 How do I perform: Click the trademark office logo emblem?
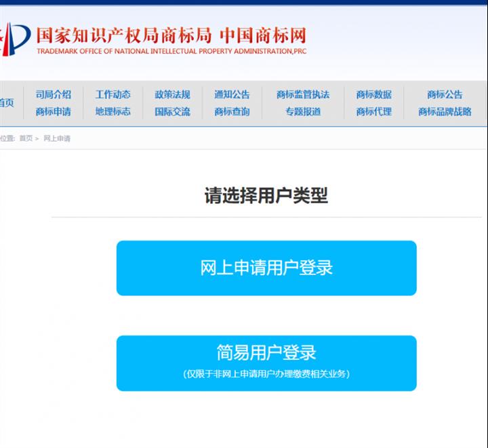click(x=16, y=39)
